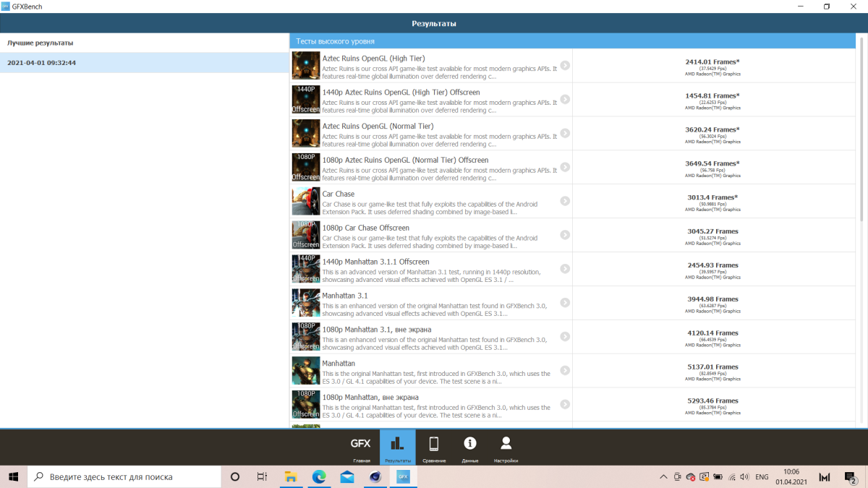Switch ENG keyboard language indicator
Image resolution: width=868 pixels, height=488 pixels.
click(762, 477)
